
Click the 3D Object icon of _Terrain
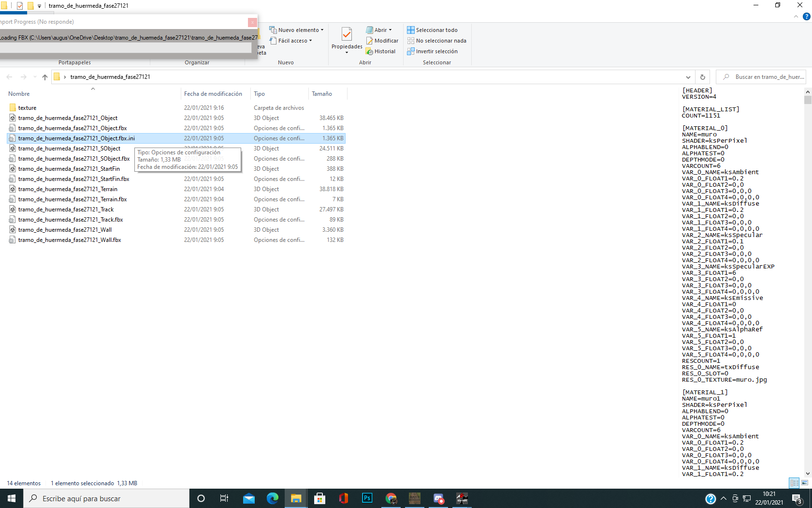[13, 189]
